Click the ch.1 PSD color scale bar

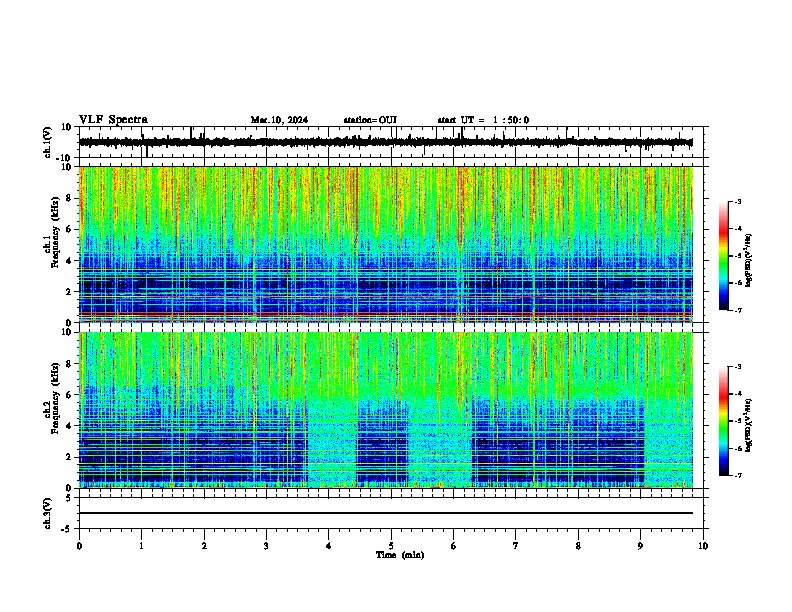723,256
